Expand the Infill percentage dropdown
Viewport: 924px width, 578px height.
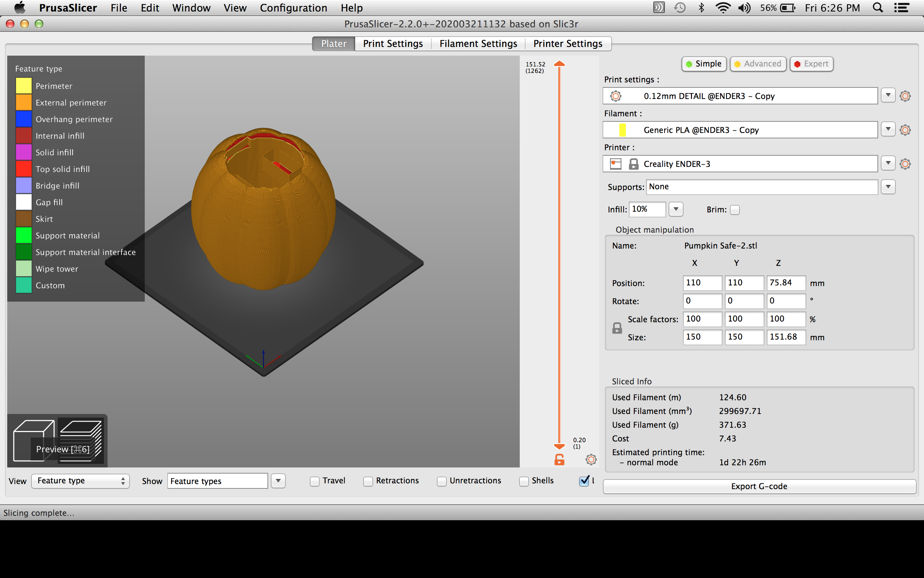click(x=676, y=209)
